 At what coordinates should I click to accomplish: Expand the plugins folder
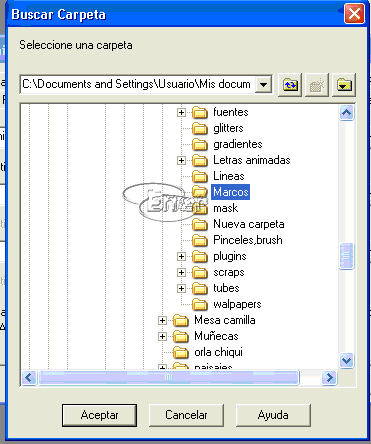pyautogui.click(x=181, y=256)
